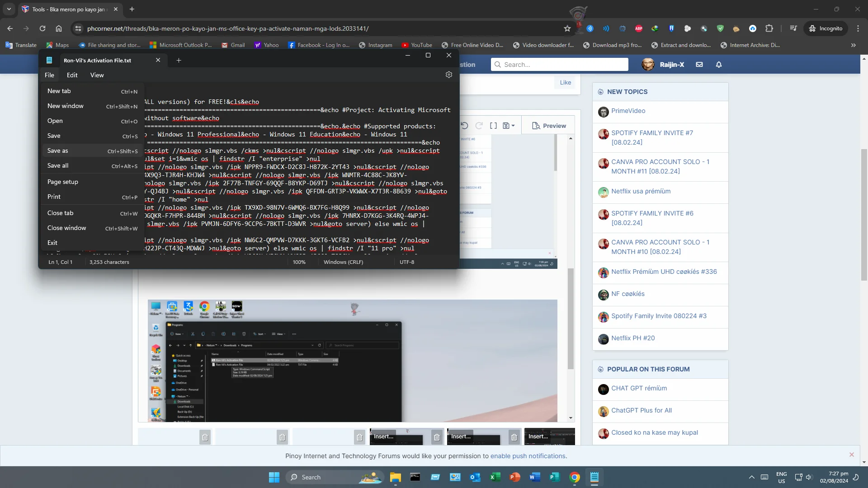Open PrimeVideo topic
Viewport: 868px width, 488px height.
pyautogui.click(x=628, y=111)
